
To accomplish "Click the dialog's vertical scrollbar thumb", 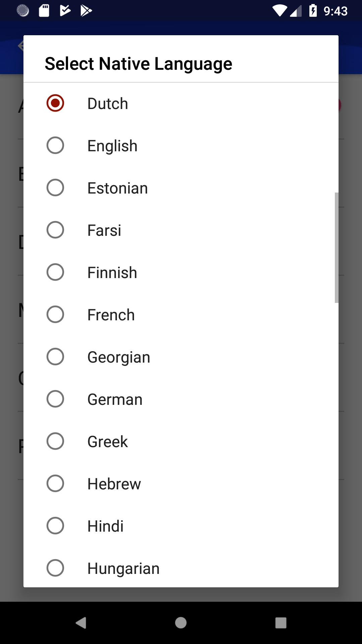I will (x=337, y=248).
